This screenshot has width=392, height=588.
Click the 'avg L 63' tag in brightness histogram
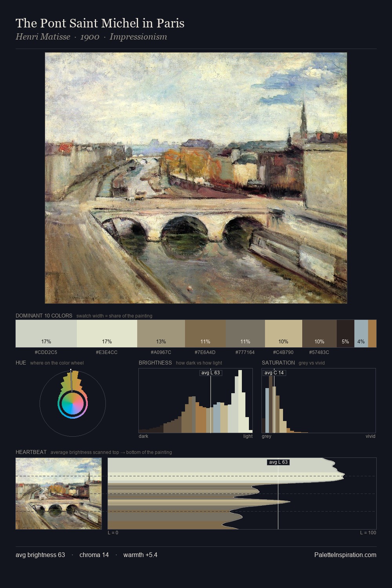click(211, 373)
